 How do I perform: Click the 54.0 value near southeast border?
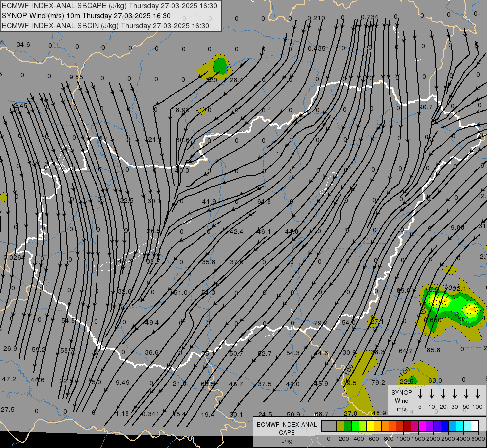[x=348, y=323]
